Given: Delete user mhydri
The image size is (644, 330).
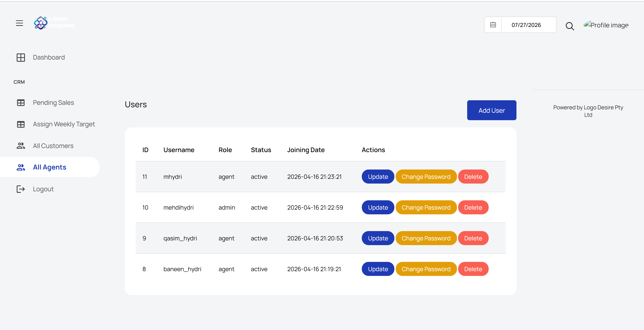Looking at the screenshot, I should pos(473,177).
